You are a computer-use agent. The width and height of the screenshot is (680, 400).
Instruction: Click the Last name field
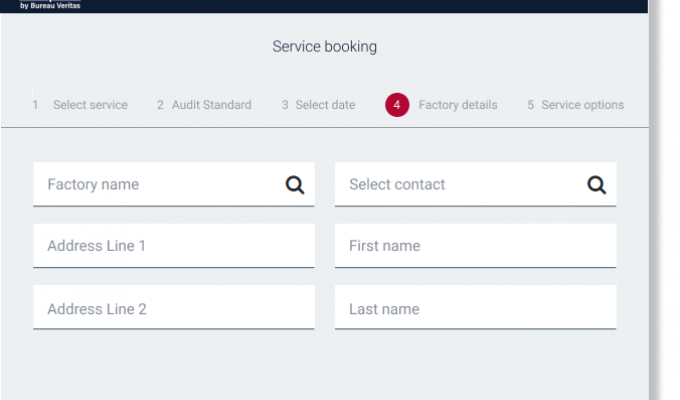tap(476, 307)
